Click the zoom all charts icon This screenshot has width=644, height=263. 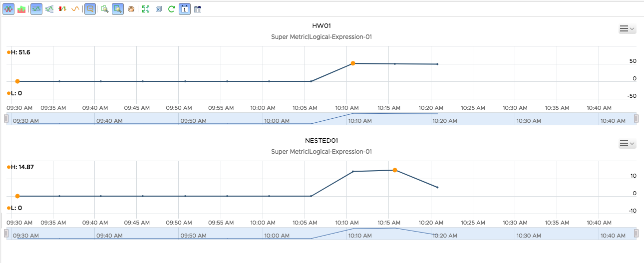105,9
